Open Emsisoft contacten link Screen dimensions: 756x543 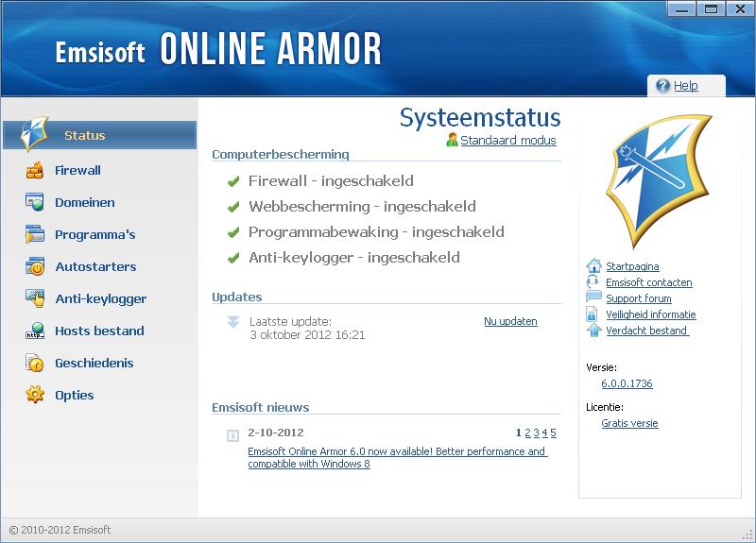coord(648,282)
